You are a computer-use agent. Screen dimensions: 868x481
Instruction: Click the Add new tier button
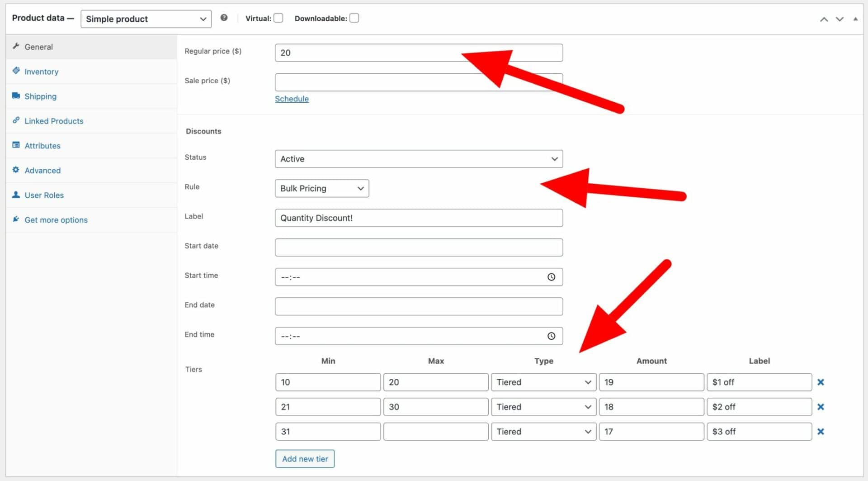click(305, 459)
